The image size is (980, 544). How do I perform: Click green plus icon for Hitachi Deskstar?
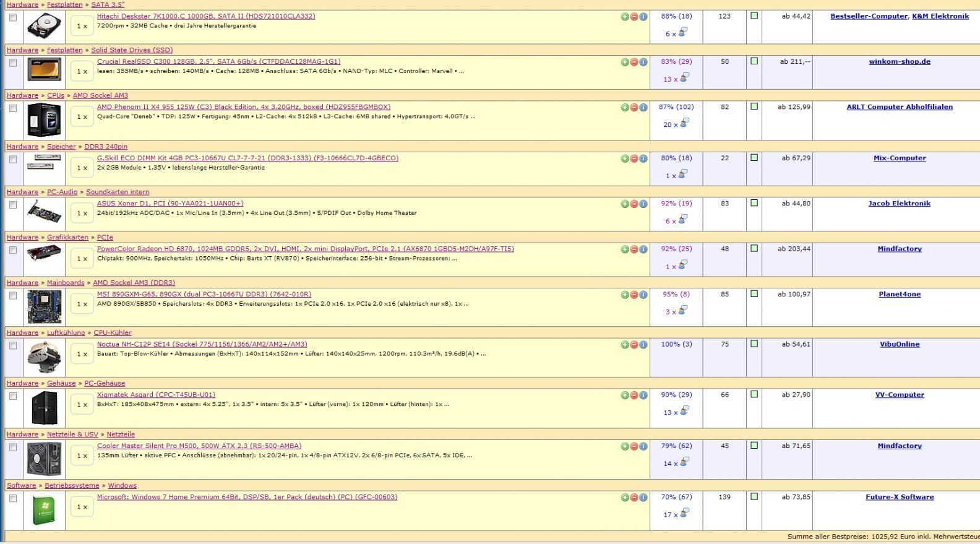(x=625, y=17)
